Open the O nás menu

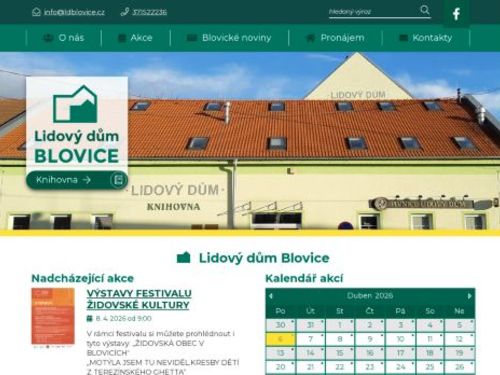pos(64,38)
